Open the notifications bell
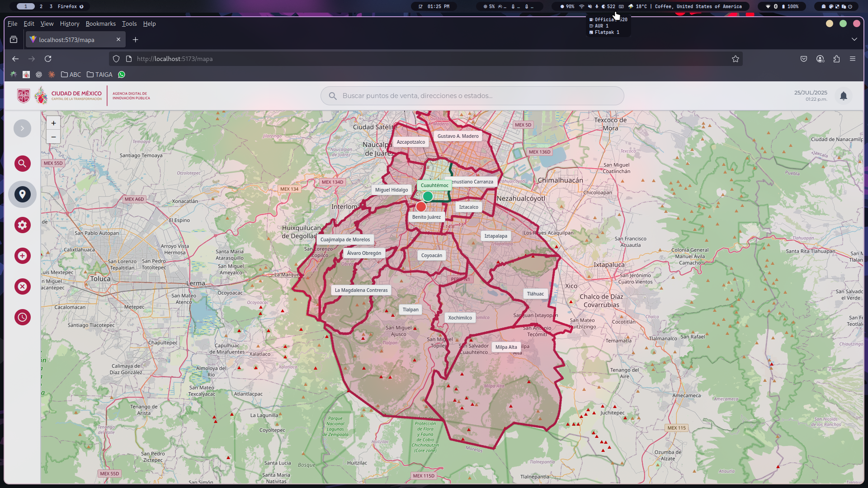This screenshot has width=868, height=488. point(843,96)
